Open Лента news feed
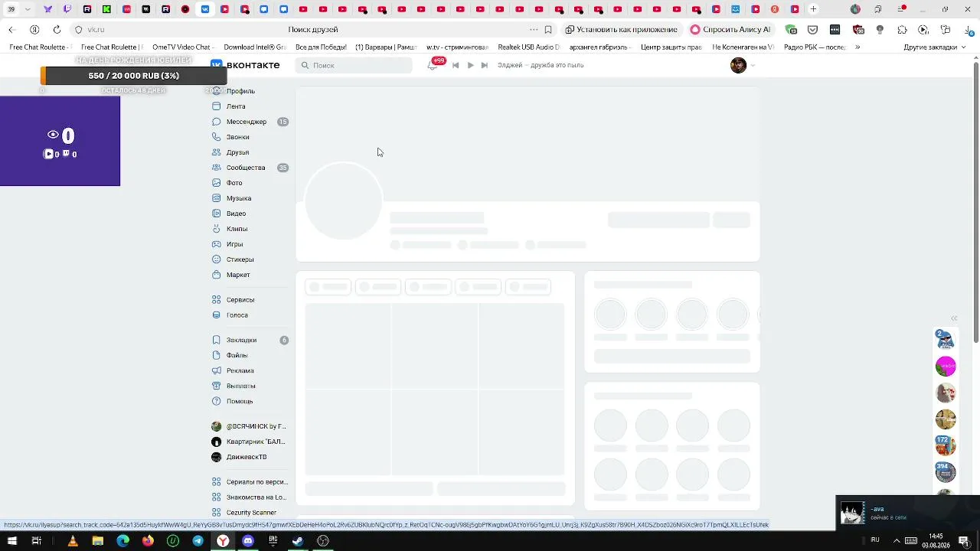The image size is (980, 551). coord(236,106)
